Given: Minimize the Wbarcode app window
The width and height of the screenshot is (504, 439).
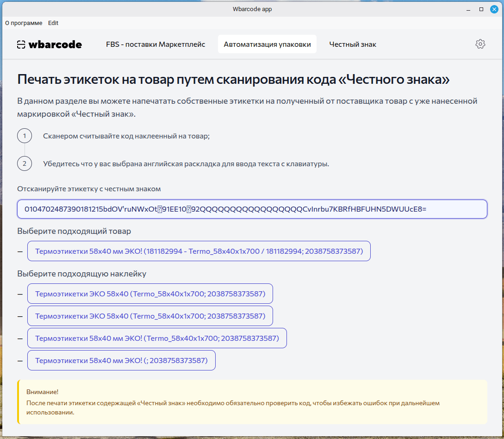Looking at the screenshot, I should [469, 9].
